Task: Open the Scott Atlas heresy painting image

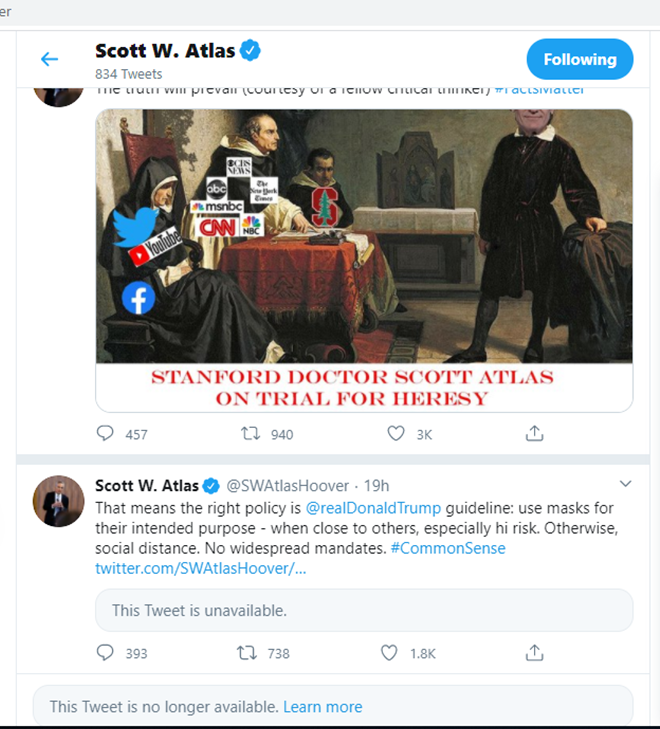Action: [364, 260]
